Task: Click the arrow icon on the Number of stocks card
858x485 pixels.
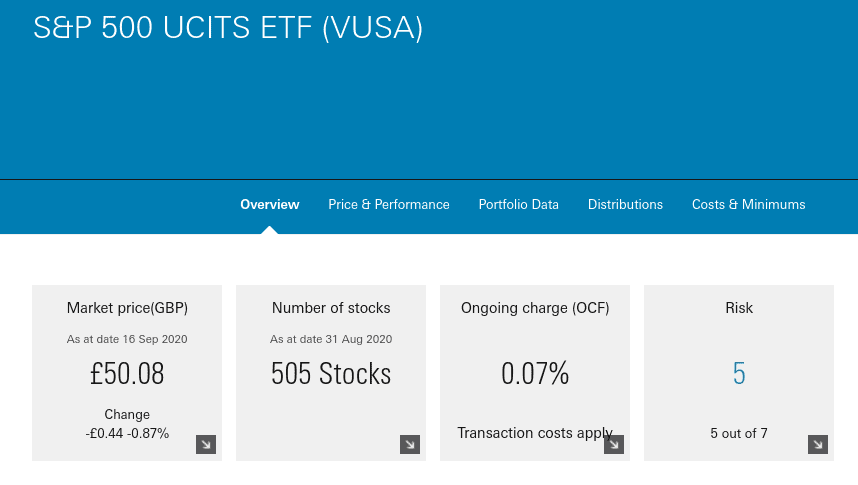Action: [x=410, y=444]
